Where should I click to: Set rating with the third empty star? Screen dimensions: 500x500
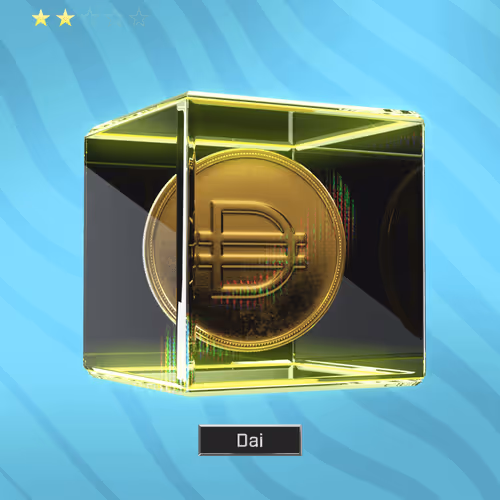tap(90, 18)
